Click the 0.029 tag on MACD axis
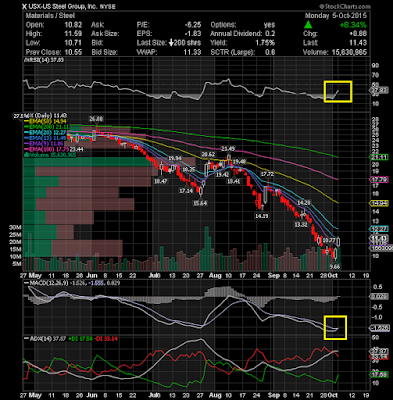Image resolution: width=393 pixels, height=400 pixels. (x=379, y=297)
